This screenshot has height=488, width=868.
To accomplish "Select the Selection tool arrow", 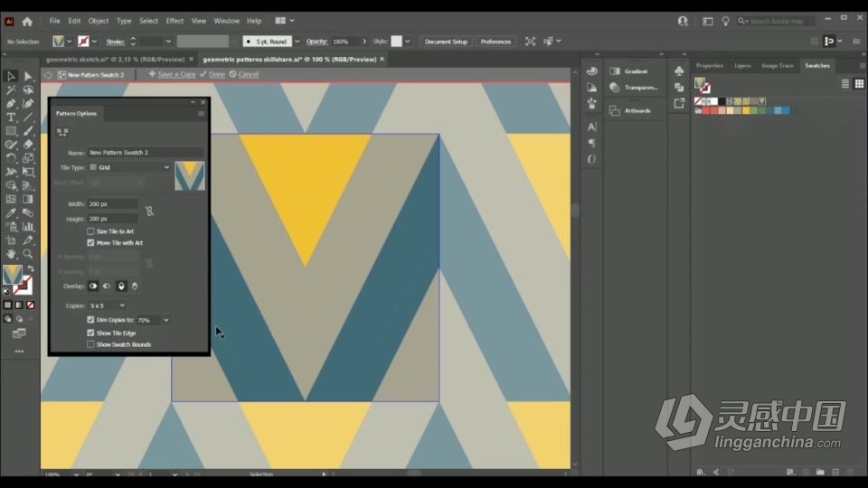I will (x=11, y=76).
